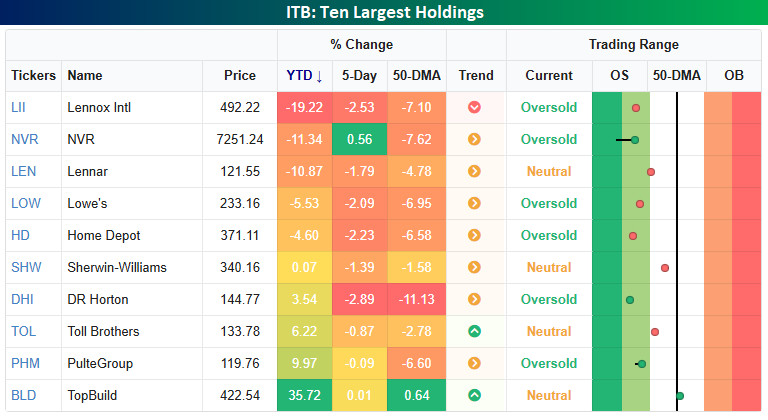
Task: Click the up trend icon for Toll Brothers
Action: (474, 331)
